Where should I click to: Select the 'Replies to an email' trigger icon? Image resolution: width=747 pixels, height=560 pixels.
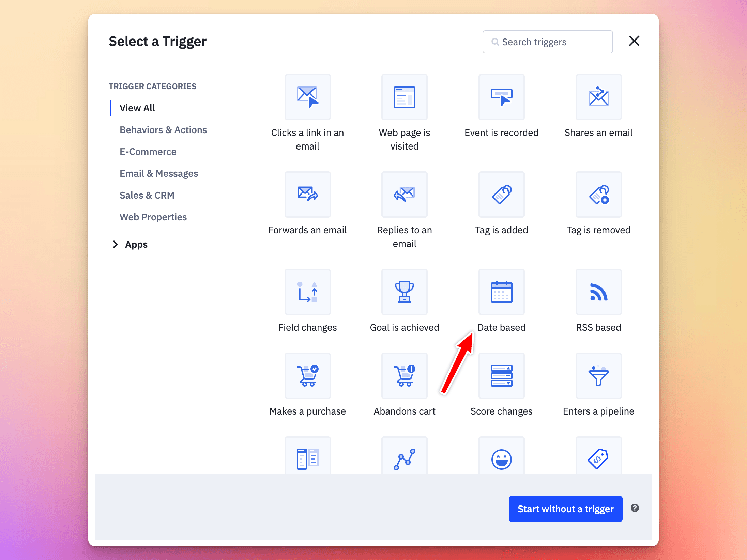pyautogui.click(x=405, y=195)
